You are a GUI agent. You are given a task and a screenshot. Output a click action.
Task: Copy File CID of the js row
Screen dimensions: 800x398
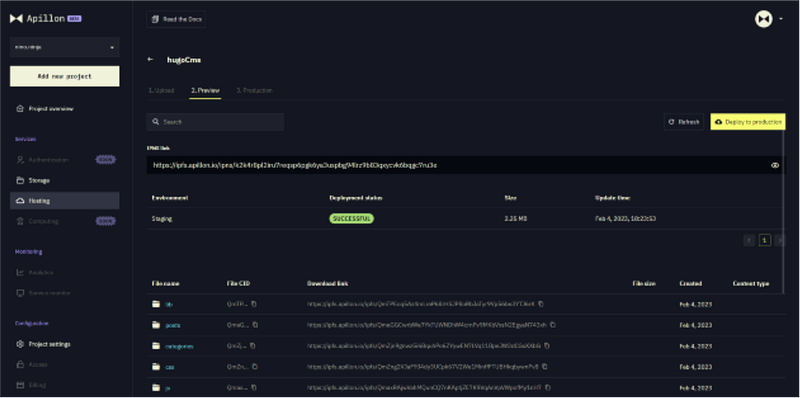click(x=255, y=387)
